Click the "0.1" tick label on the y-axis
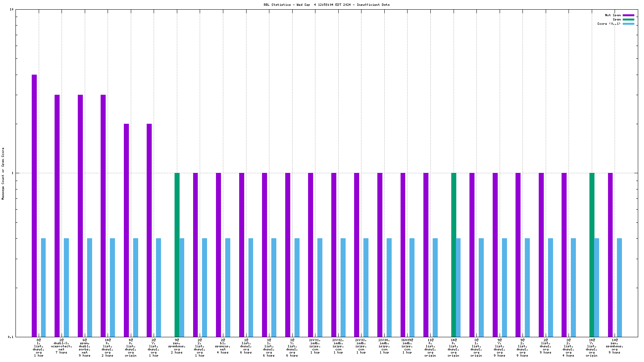This screenshot has width=644, height=362. [10, 337]
